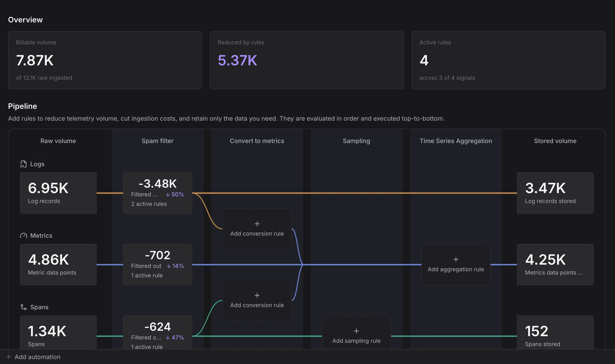Click the Pipeline section heading
615x364 pixels.
(23, 106)
